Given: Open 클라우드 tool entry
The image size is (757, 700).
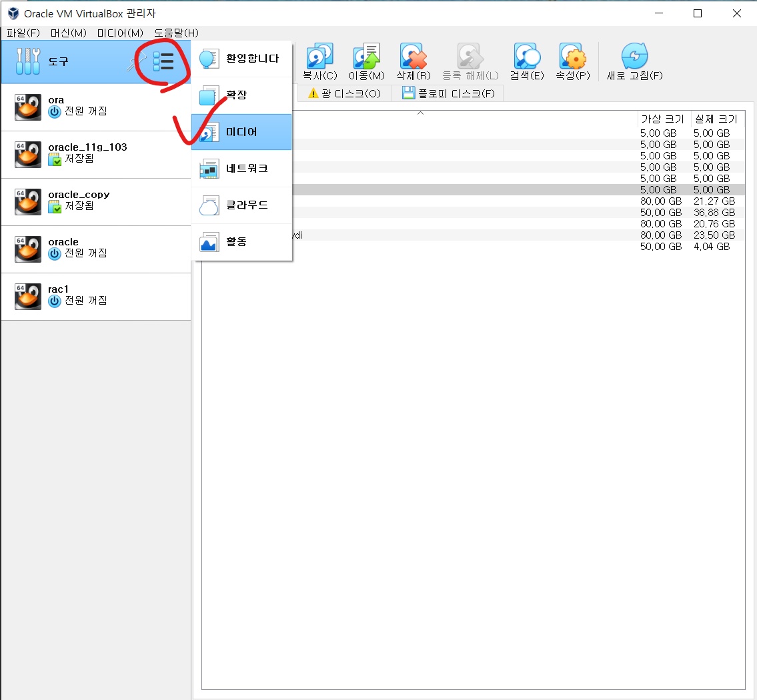Looking at the screenshot, I should pos(242,205).
